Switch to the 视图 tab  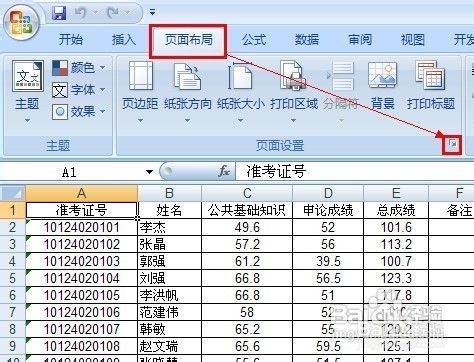[413, 40]
